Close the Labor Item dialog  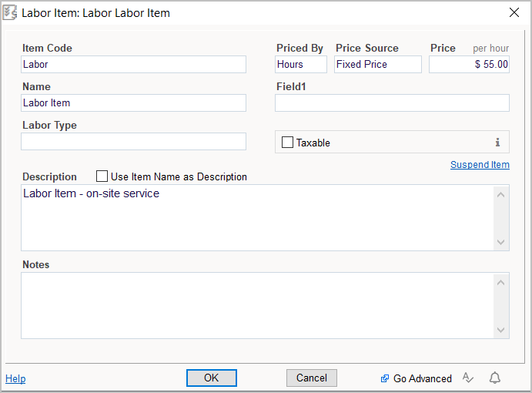(514, 12)
